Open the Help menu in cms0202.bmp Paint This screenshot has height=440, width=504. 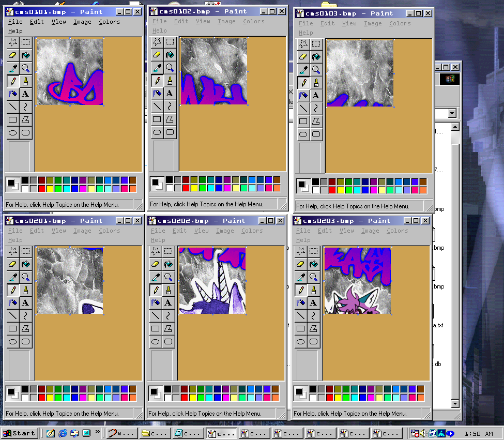[158, 240]
